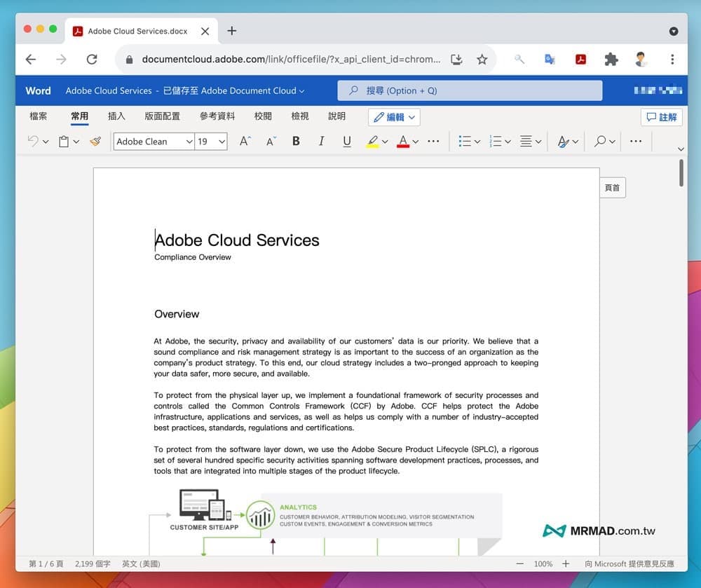Click the Word app label

click(x=38, y=90)
